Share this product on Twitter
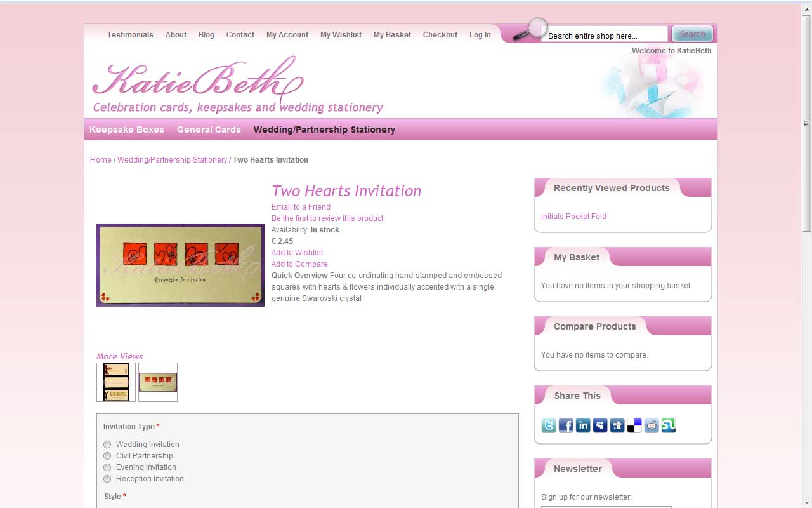This screenshot has width=812, height=508. pyautogui.click(x=549, y=425)
